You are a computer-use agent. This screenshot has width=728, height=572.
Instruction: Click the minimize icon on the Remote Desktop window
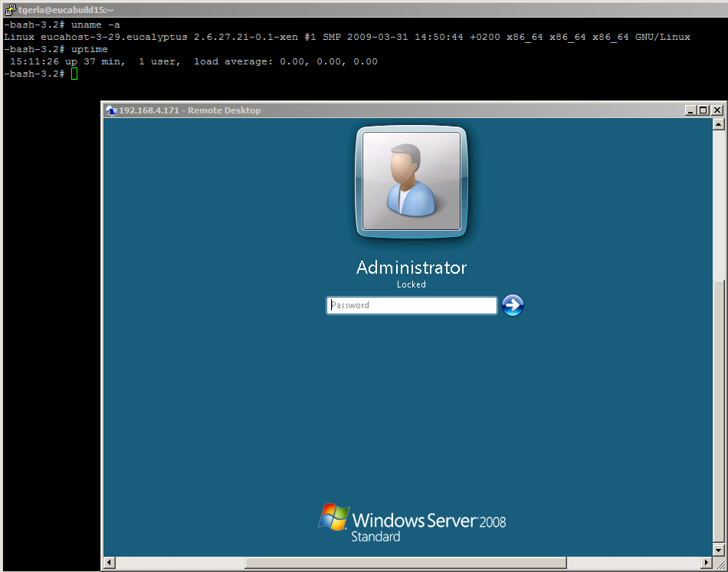pyautogui.click(x=690, y=110)
